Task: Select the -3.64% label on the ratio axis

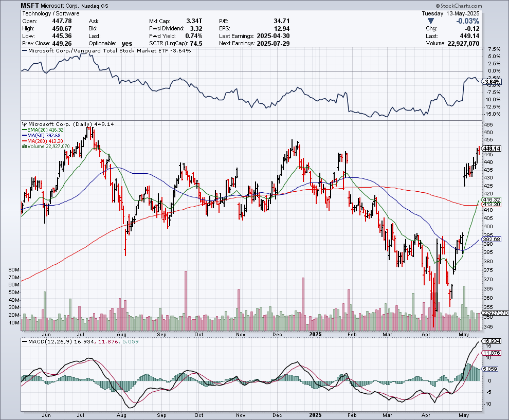Action: (x=493, y=82)
